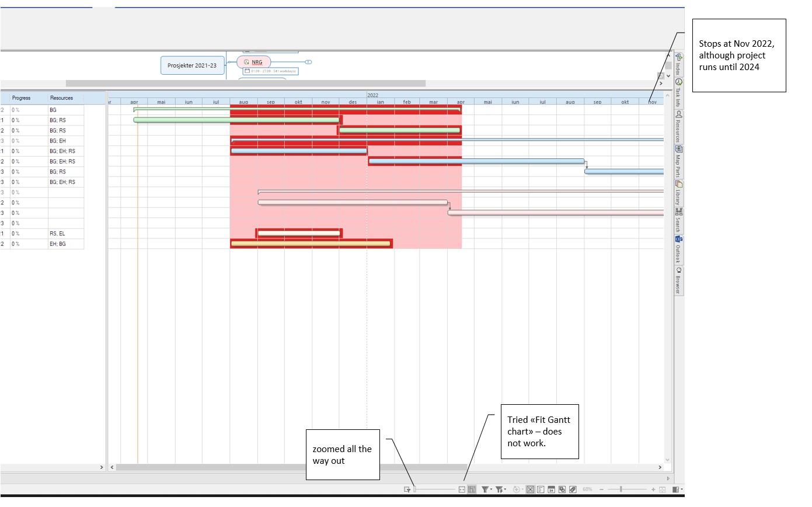Click the Gantt horizontal scrollbar right arrow
Screen dimensions: 812x507
coord(660,467)
